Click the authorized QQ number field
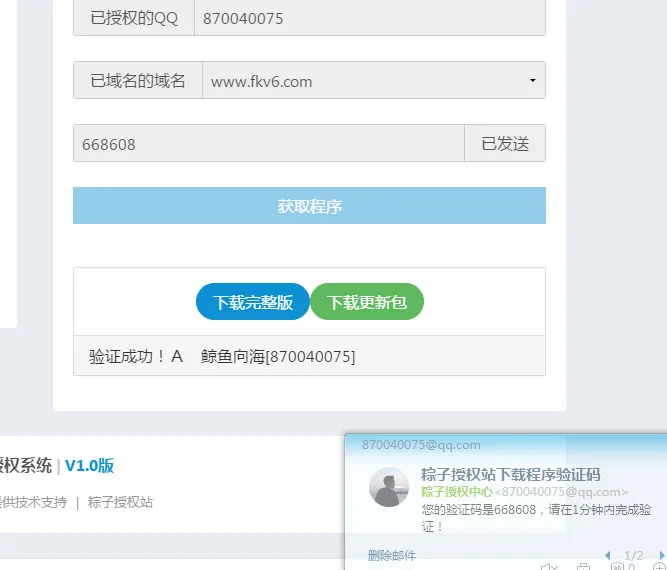 (369, 18)
